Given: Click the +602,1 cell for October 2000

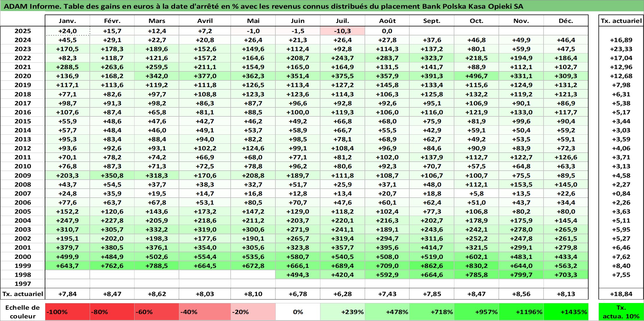Looking at the screenshot, I should tap(476, 257).
